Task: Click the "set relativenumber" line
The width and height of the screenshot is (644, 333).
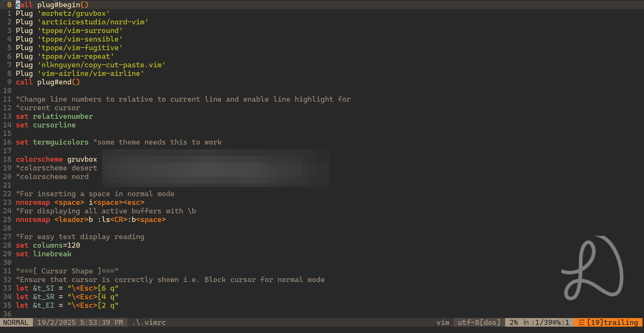Action: (x=54, y=117)
